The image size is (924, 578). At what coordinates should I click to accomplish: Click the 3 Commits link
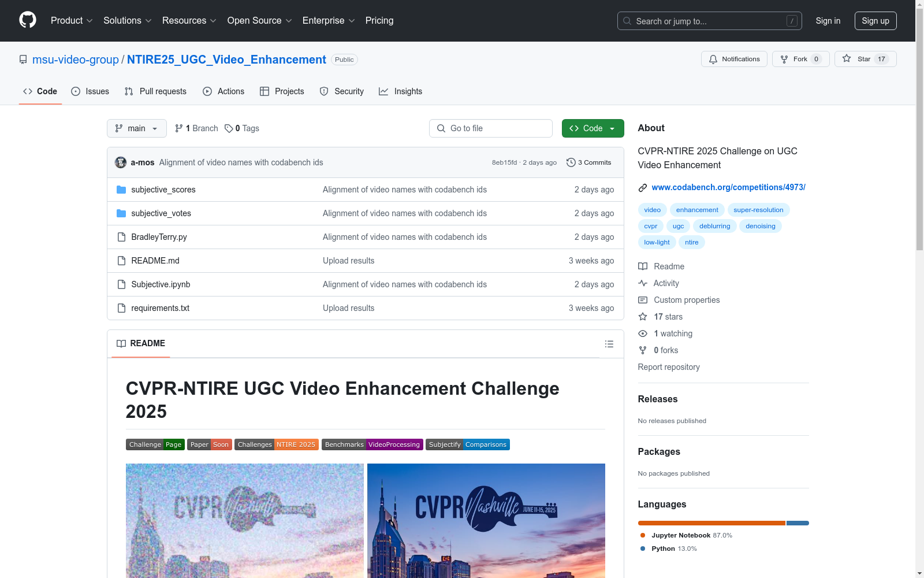pyautogui.click(x=589, y=162)
